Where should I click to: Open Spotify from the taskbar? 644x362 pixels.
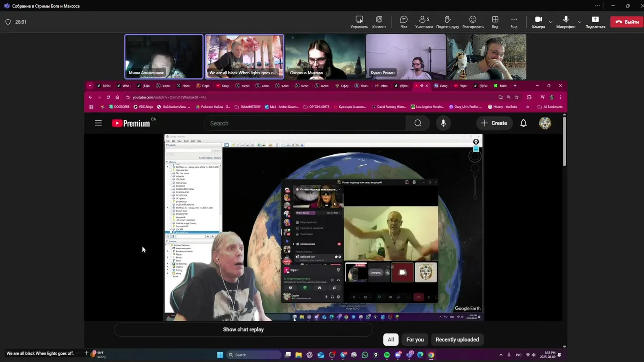coord(387,355)
